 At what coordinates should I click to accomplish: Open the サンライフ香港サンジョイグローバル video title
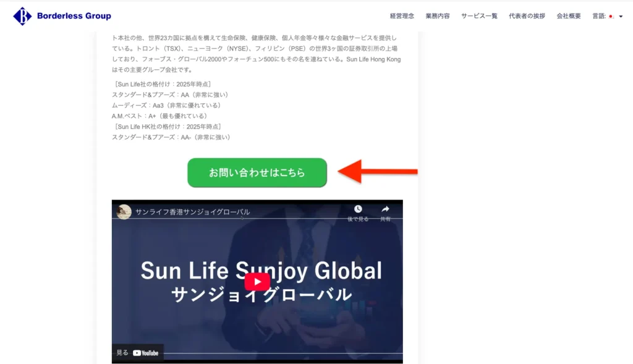193,212
